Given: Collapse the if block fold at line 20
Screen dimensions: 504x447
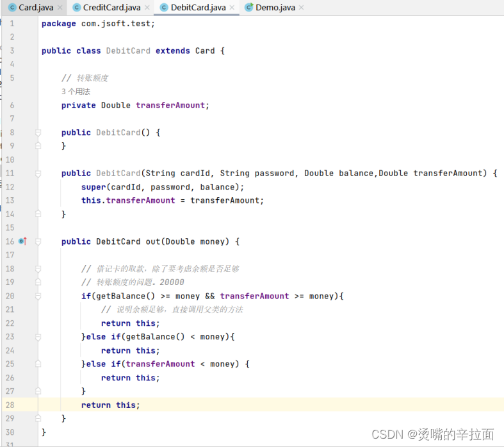Looking at the screenshot, I should coord(38,296).
